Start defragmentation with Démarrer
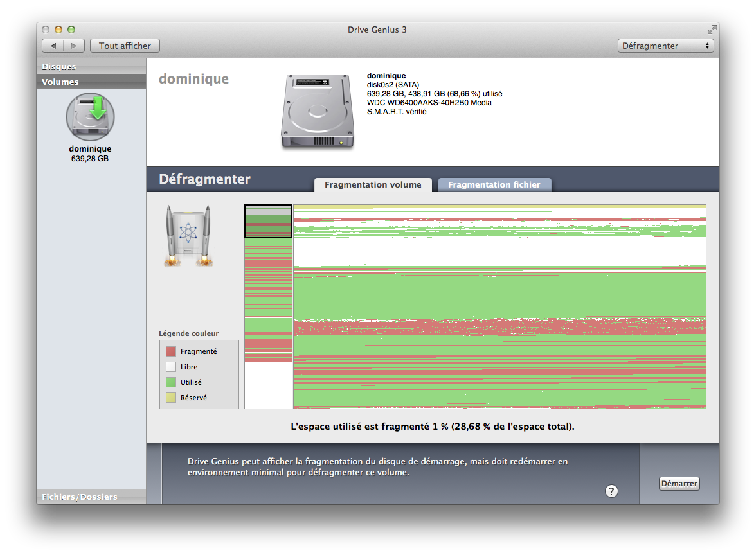The width and height of the screenshot is (756, 555). 679,483
